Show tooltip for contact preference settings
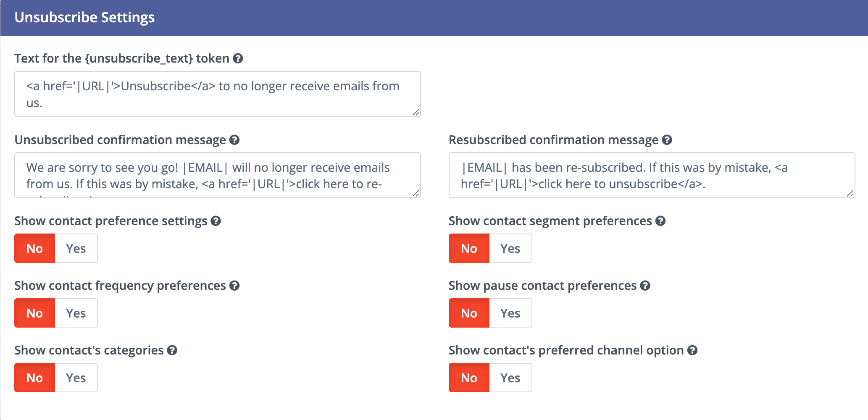 [216, 221]
